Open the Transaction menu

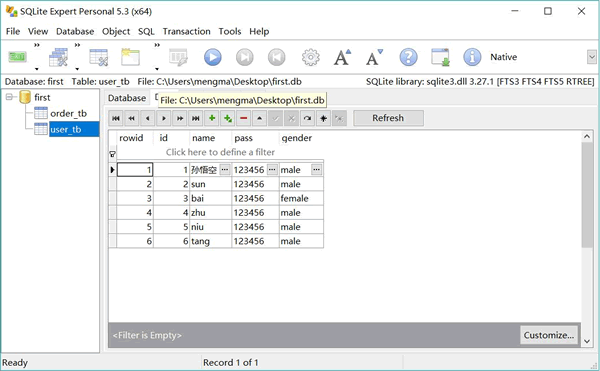(x=186, y=31)
